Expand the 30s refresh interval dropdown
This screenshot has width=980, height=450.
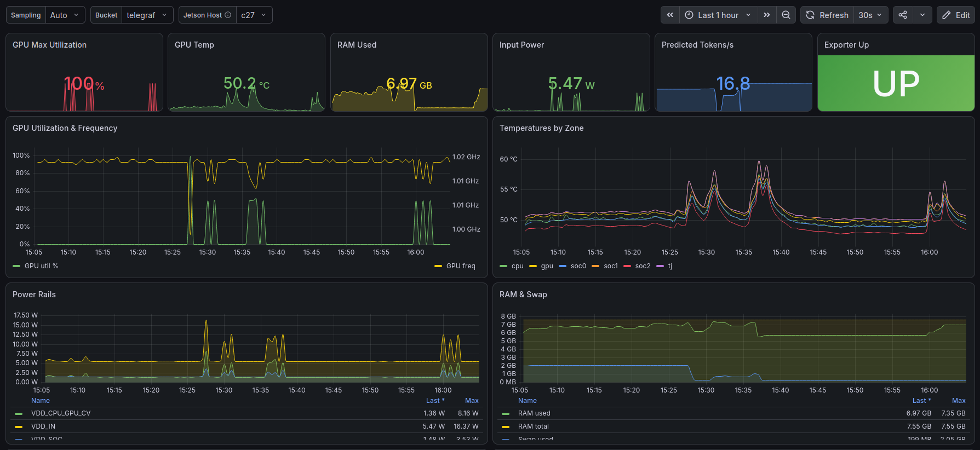point(870,15)
